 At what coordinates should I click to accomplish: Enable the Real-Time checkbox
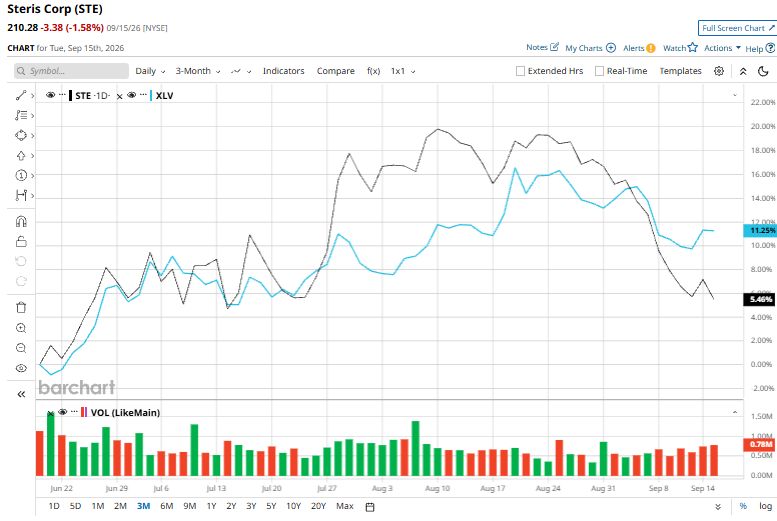click(599, 71)
